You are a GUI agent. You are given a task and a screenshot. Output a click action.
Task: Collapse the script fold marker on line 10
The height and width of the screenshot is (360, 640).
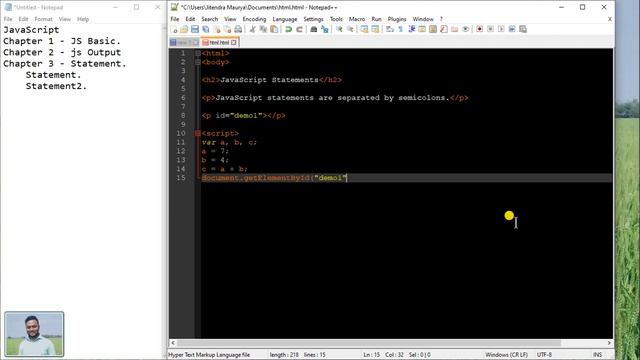pos(198,133)
